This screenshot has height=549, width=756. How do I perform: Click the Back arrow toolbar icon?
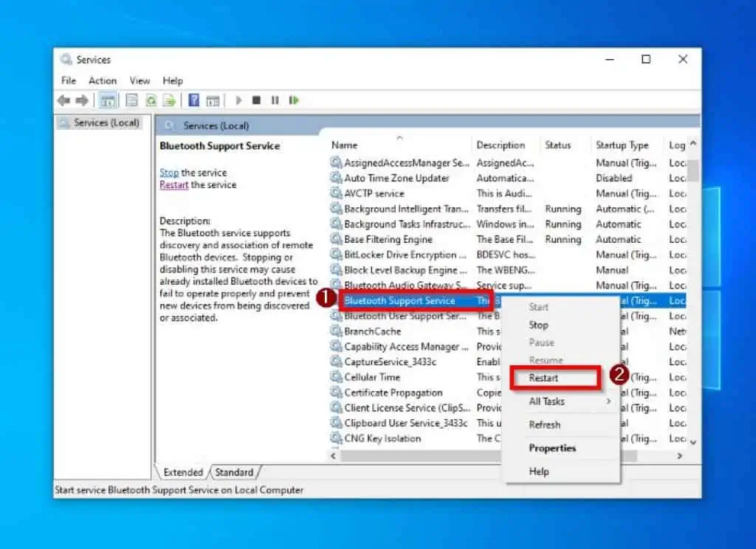[63, 100]
